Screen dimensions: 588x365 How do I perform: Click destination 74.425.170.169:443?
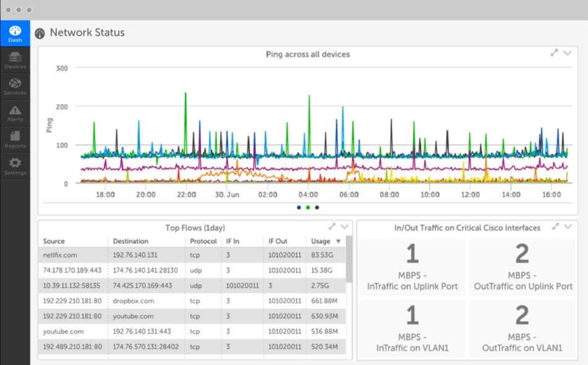(x=142, y=286)
